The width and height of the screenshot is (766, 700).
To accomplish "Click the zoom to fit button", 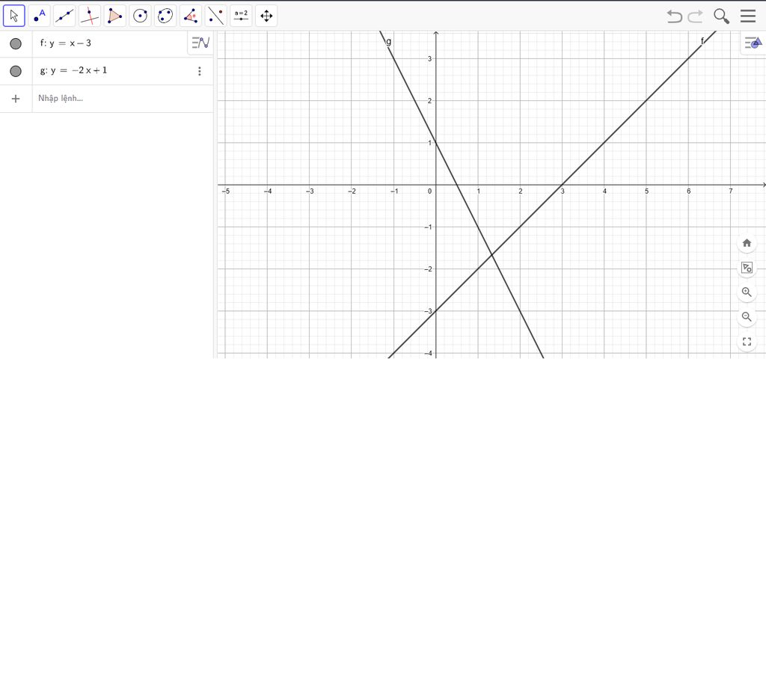I will tap(747, 267).
